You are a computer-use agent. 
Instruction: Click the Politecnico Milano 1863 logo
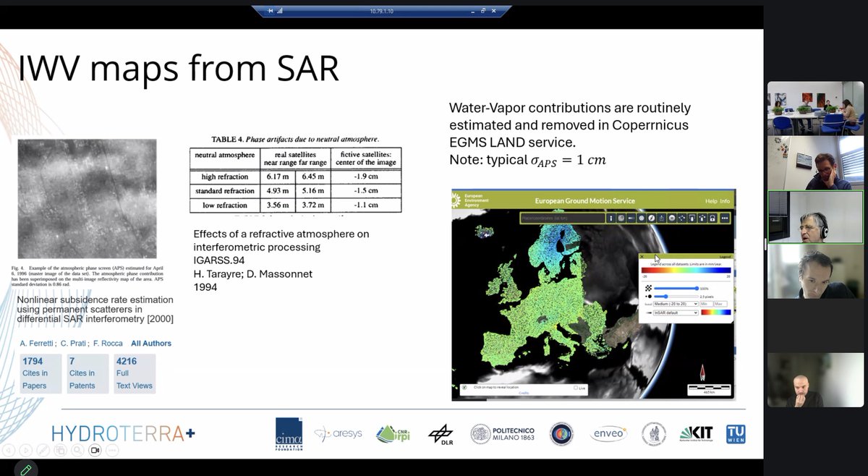(503, 434)
